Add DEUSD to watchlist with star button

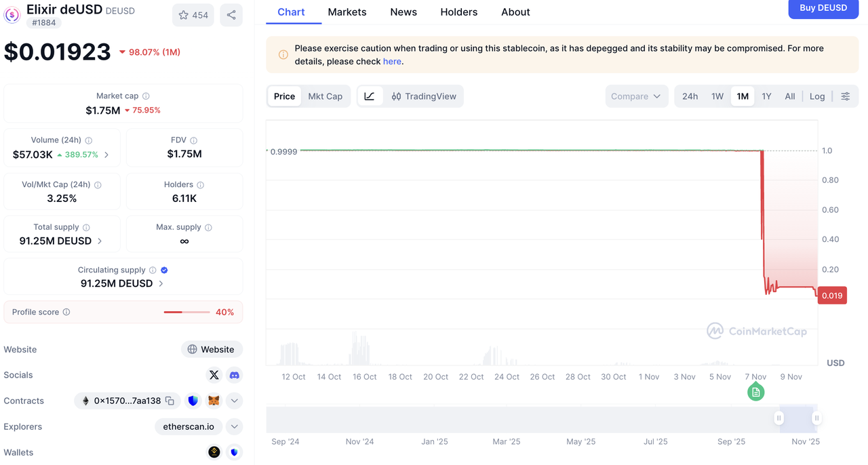click(193, 15)
